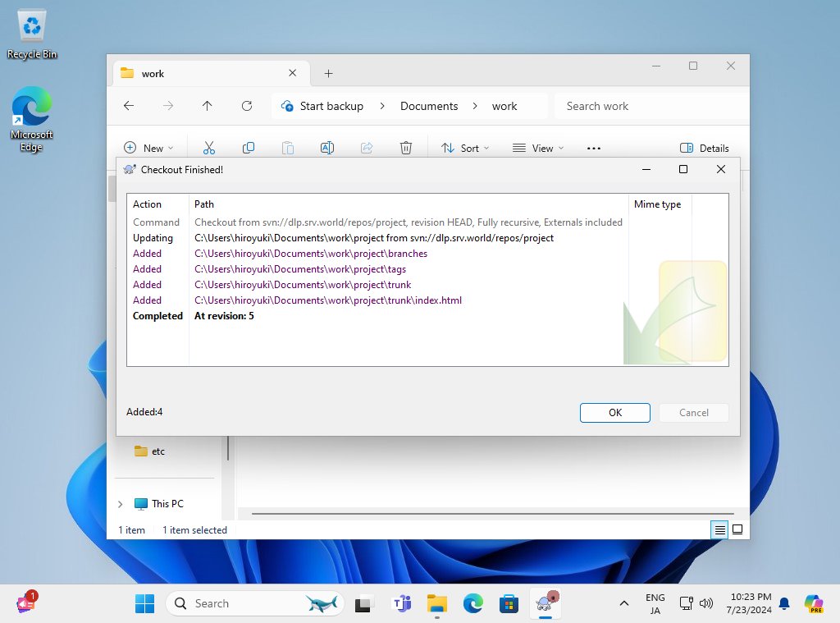
Task: Click the Paste icon in toolbar
Action: (288, 148)
